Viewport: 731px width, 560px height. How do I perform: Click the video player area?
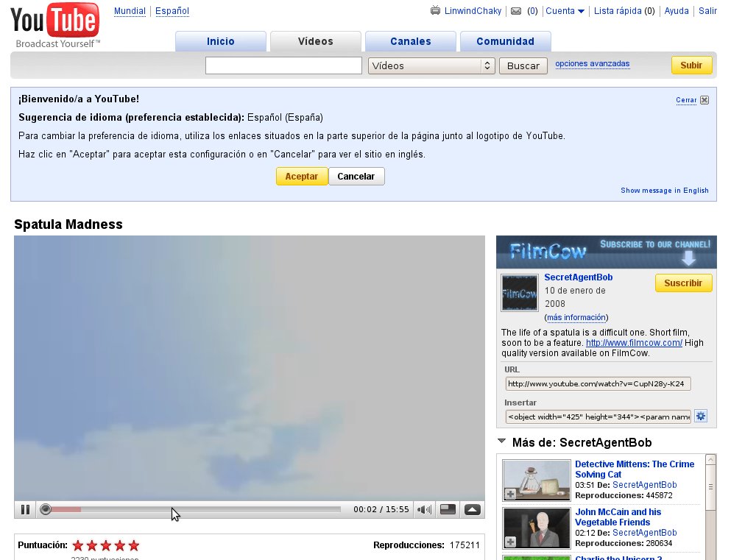pos(250,368)
